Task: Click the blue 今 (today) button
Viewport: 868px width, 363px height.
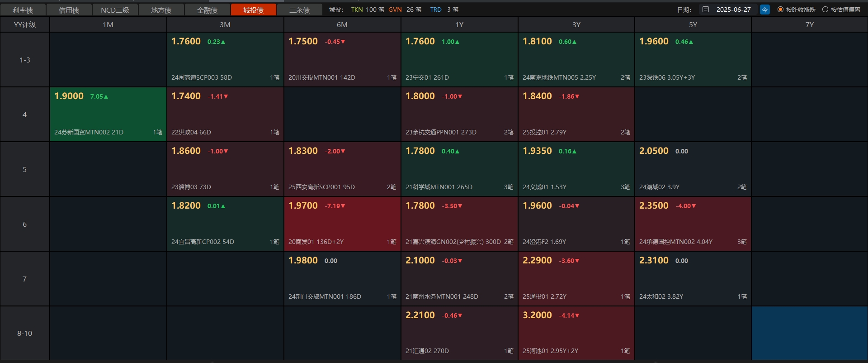Action: [x=765, y=10]
